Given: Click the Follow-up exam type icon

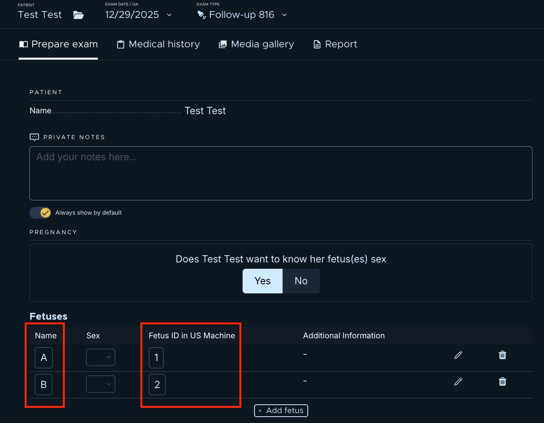Looking at the screenshot, I should click(201, 15).
